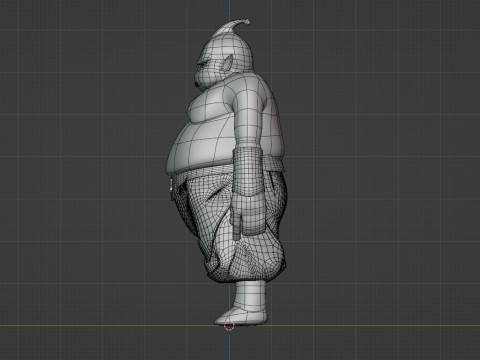Select the gloved hand mesh
This screenshot has width=480, height=360.
coord(247,215)
